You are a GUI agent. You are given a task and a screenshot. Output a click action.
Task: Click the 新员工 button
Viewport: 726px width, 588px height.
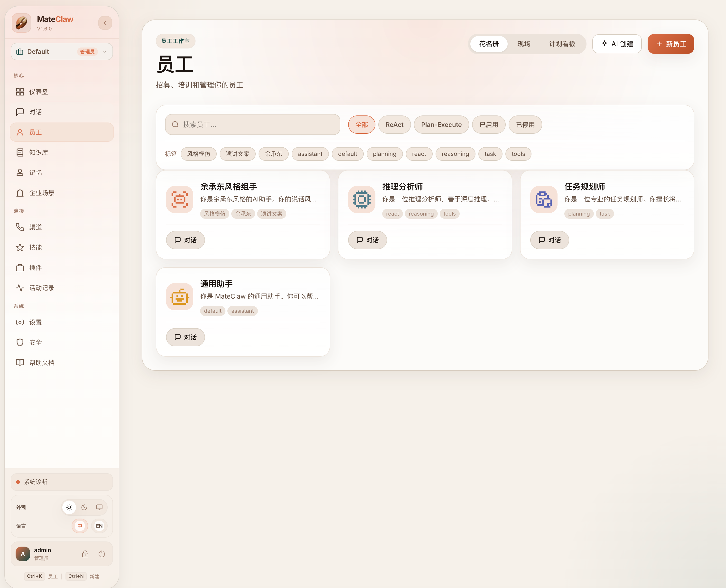point(671,44)
